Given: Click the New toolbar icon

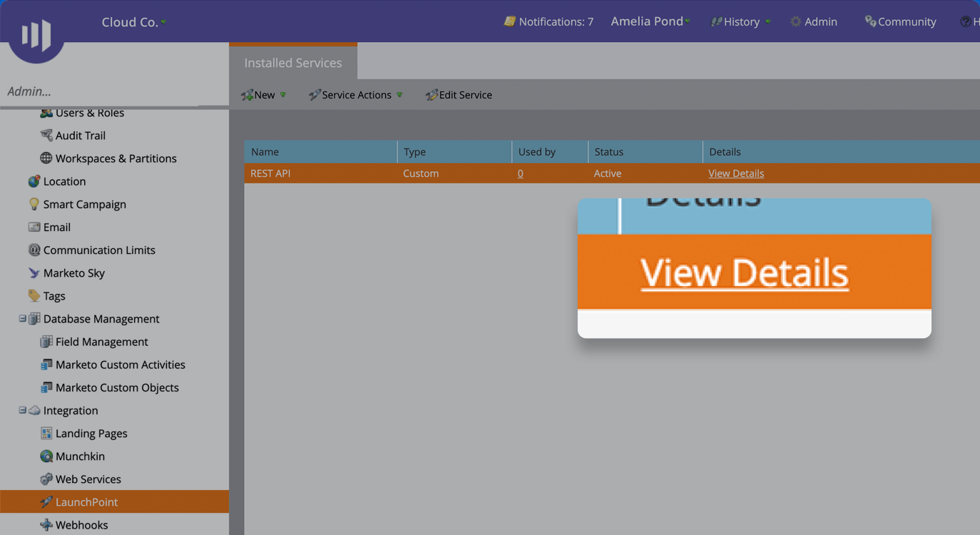Looking at the screenshot, I should [247, 95].
